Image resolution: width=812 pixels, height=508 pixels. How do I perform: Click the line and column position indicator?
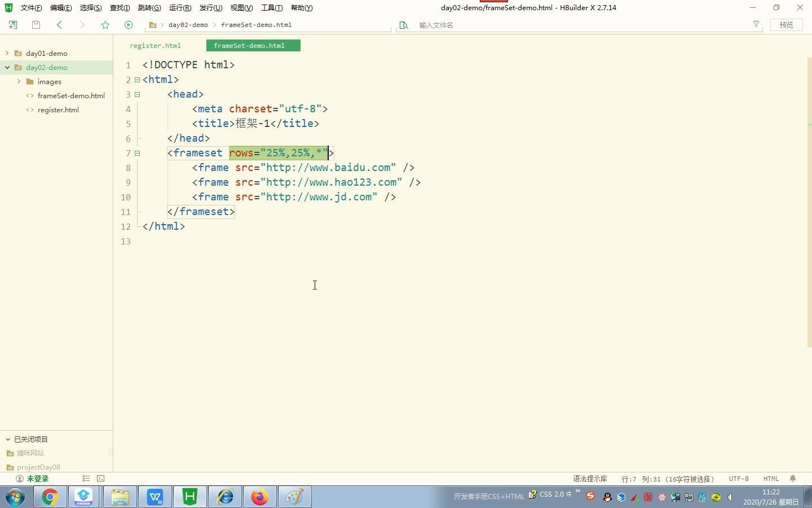(668, 479)
